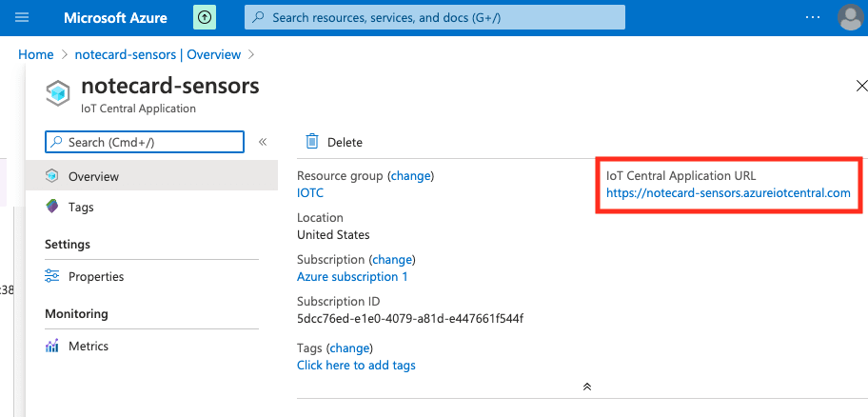Click the search bar magnifier icon
This screenshot has width=868, height=417.
(258, 18)
